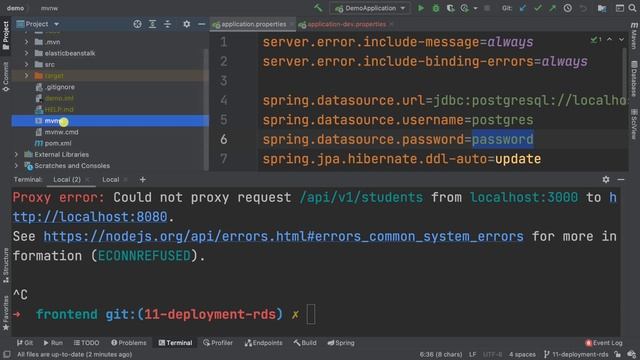The width and height of the screenshot is (640, 360).
Task: Open the Spring tool window
Action: [341, 343]
